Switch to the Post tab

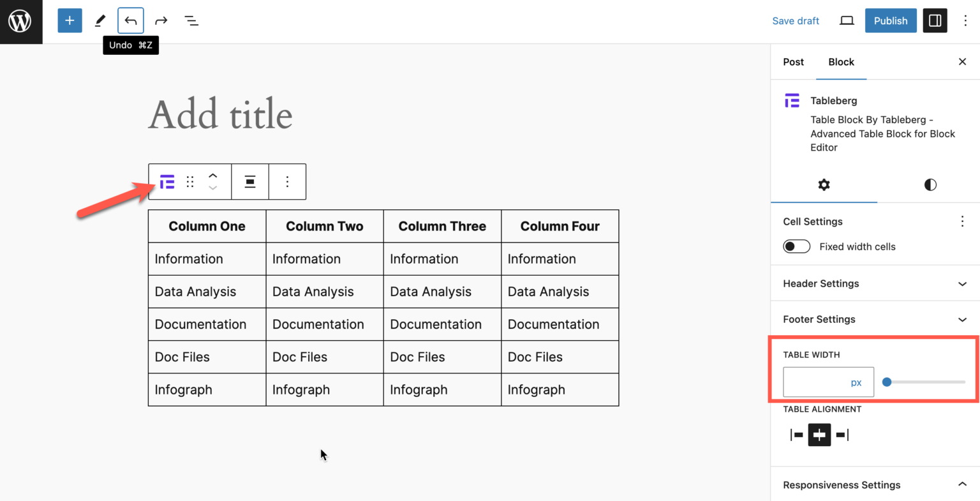(x=793, y=62)
